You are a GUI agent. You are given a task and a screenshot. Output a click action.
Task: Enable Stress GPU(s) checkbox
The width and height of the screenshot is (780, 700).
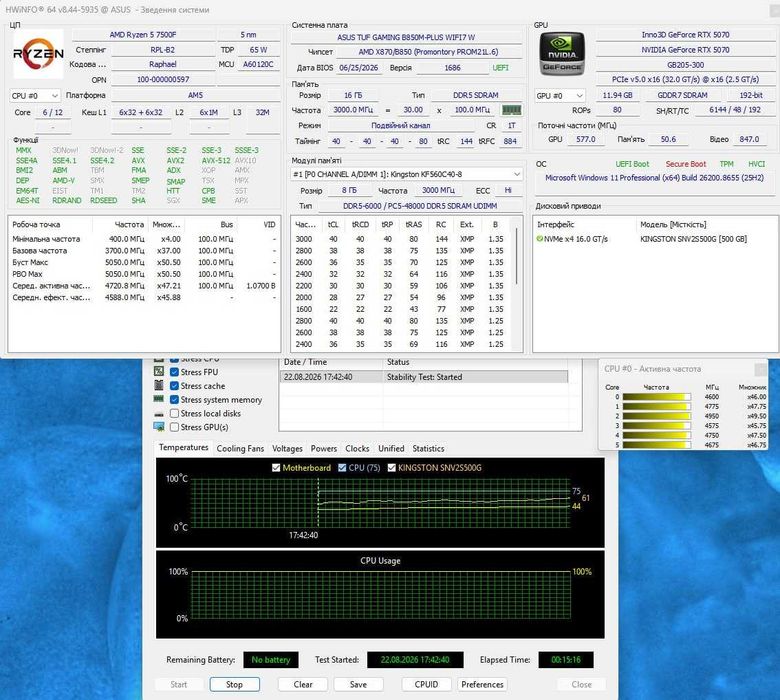(x=174, y=427)
